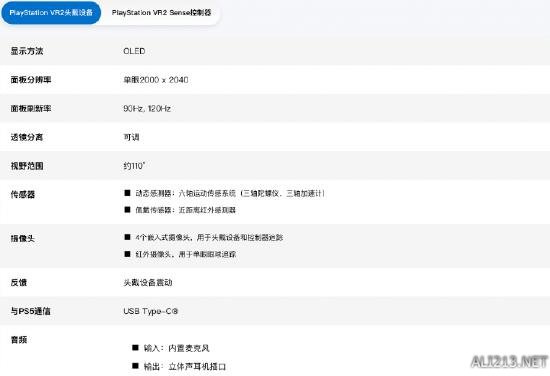This screenshot has width=550, height=376.
Task: Select the PlayStation VR2头戴设备 tab
Action: tap(51, 13)
